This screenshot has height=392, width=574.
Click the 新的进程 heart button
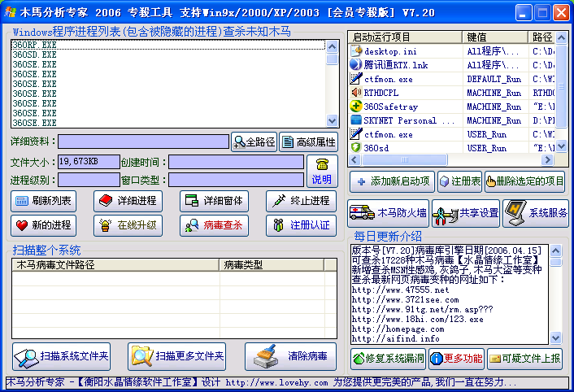pos(44,225)
